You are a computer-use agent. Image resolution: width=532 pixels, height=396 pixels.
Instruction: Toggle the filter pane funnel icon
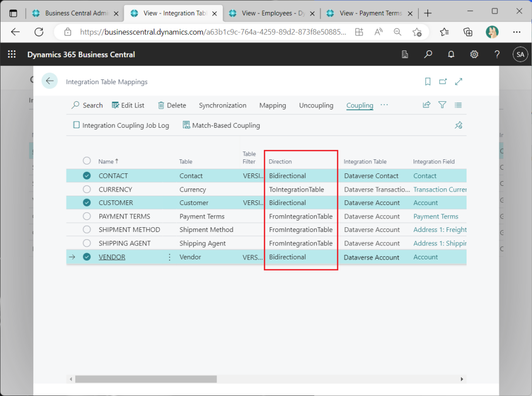coord(442,105)
